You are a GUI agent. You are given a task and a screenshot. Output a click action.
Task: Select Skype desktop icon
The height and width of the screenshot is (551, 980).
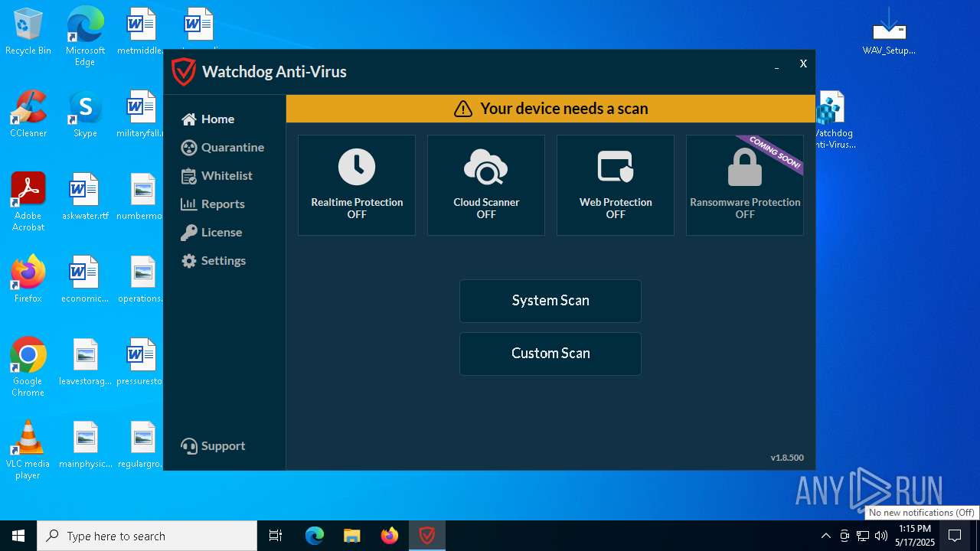85,114
